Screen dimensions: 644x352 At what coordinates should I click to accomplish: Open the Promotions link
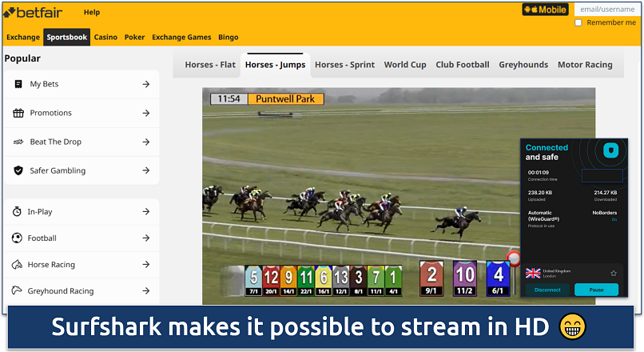(x=50, y=113)
